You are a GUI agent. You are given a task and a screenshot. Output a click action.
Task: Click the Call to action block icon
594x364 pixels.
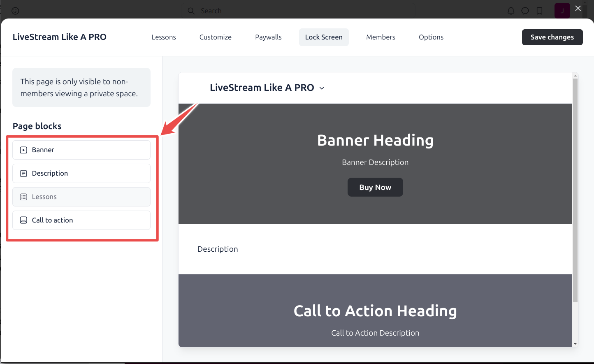point(23,220)
